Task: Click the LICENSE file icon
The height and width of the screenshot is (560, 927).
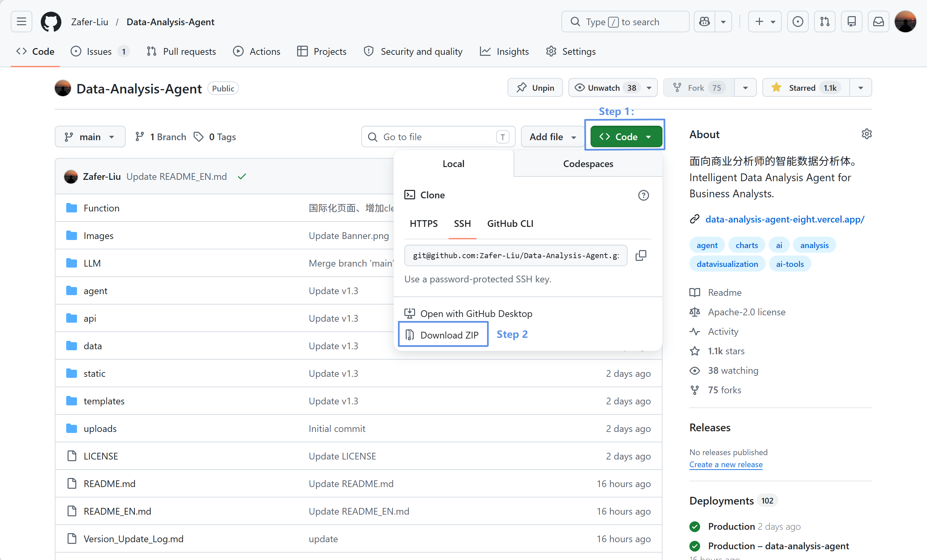Action: click(x=72, y=456)
